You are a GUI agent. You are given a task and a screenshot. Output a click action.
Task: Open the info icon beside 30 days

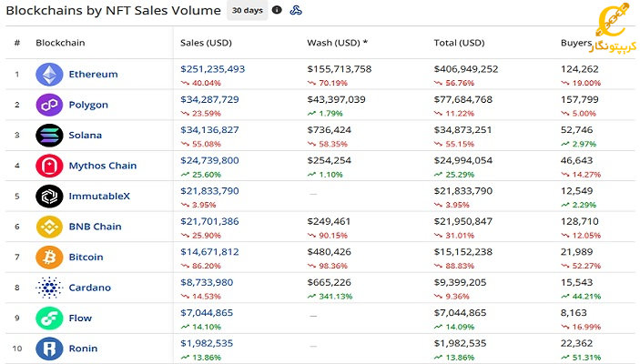[x=277, y=10]
